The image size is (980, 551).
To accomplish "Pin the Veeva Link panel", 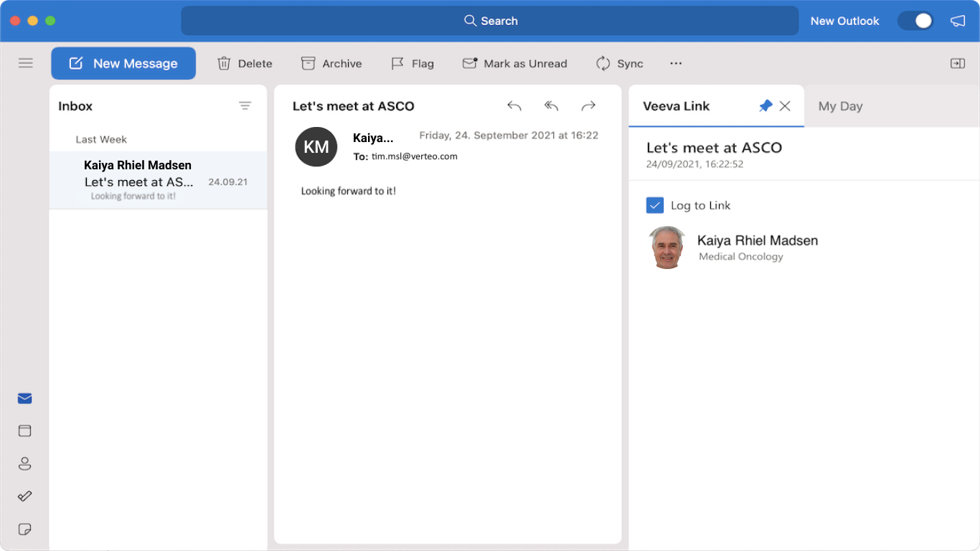I will pos(765,106).
